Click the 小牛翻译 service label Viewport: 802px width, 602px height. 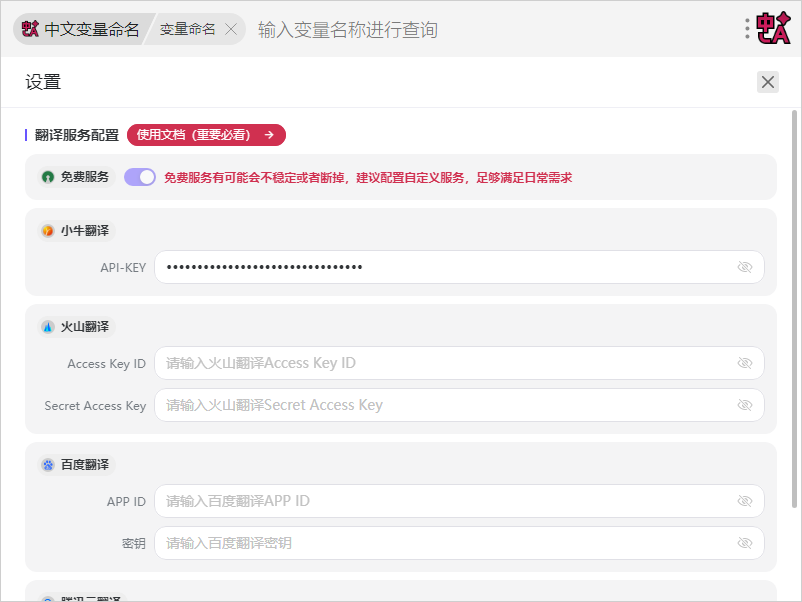pyautogui.click(x=85, y=231)
